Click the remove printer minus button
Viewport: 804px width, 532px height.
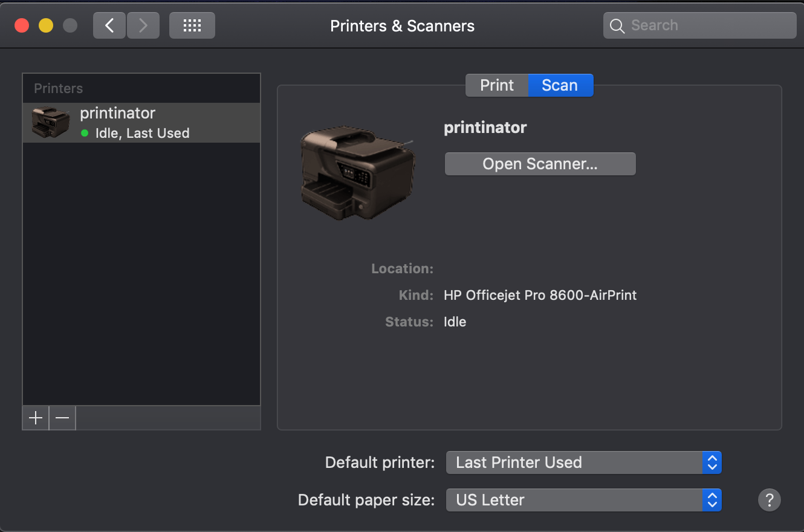(x=62, y=418)
